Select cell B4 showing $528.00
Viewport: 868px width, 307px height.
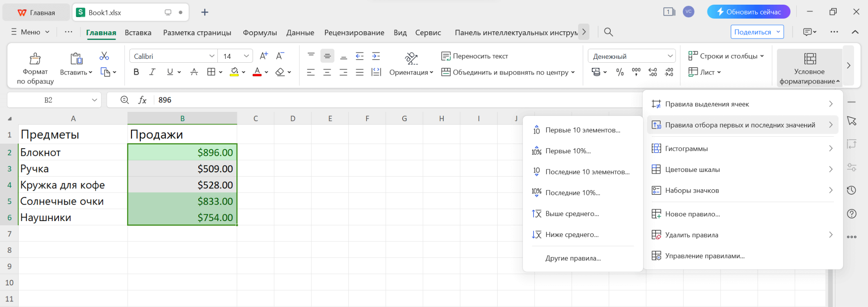[x=182, y=185]
